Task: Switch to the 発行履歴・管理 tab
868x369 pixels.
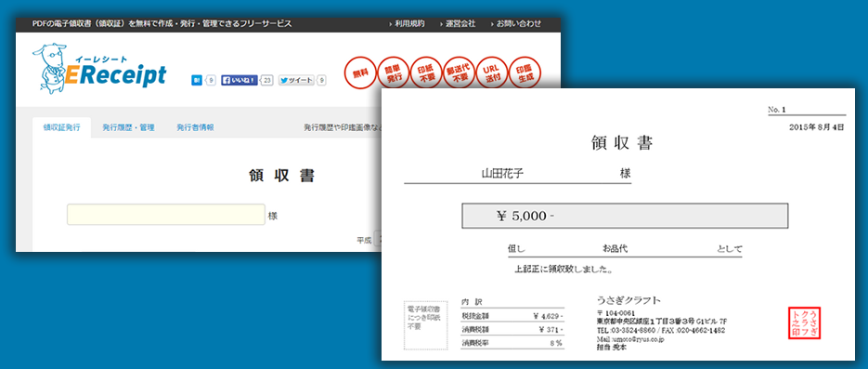Action: [128, 127]
